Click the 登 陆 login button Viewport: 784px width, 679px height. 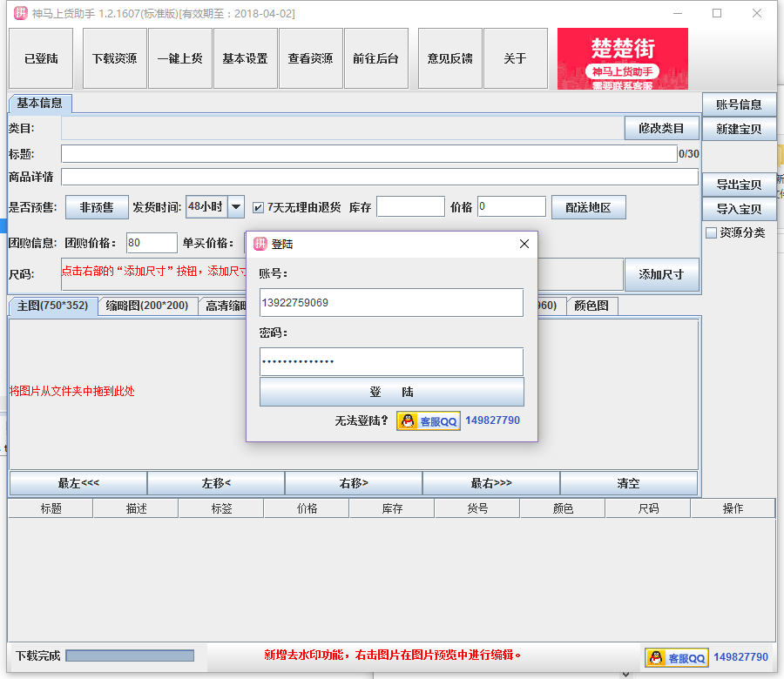[392, 392]
